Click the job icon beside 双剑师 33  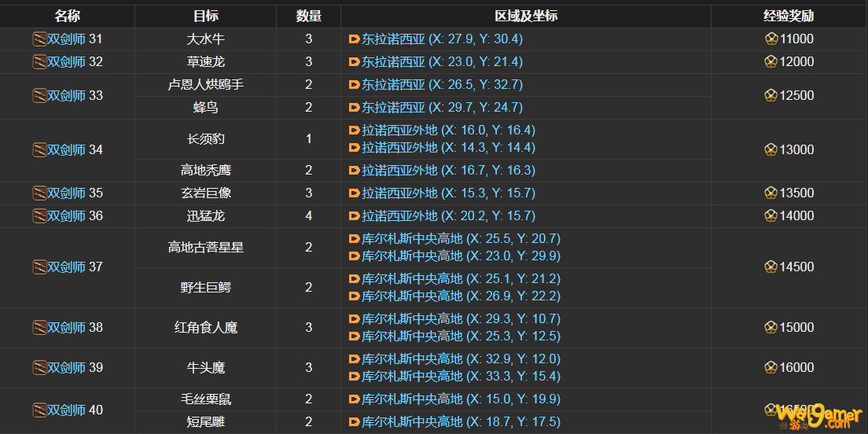pyautogui.click(x=39, y=96)
